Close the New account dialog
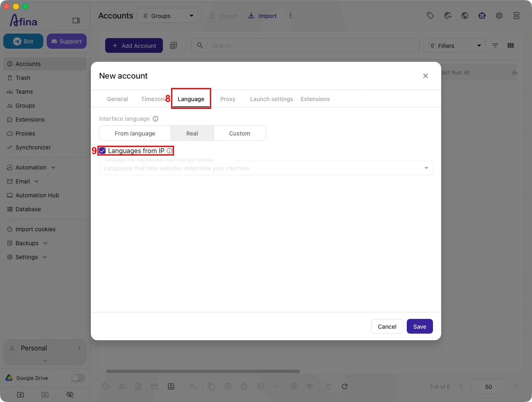The height and width of the screenshot is (402, 532). 426,76
